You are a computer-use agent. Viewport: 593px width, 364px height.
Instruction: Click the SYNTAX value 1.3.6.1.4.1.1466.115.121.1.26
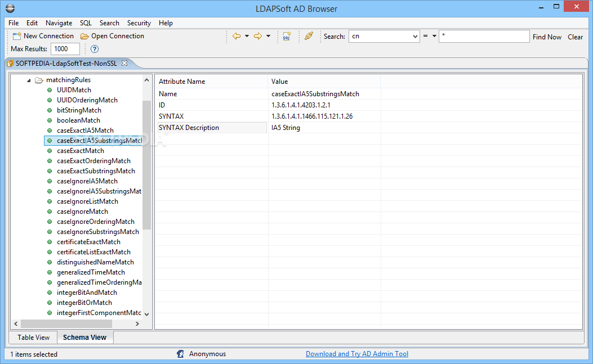[x=312, y=116]
